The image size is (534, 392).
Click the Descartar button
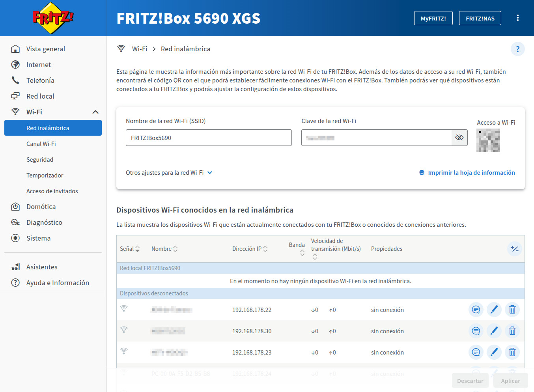[470, 381]
